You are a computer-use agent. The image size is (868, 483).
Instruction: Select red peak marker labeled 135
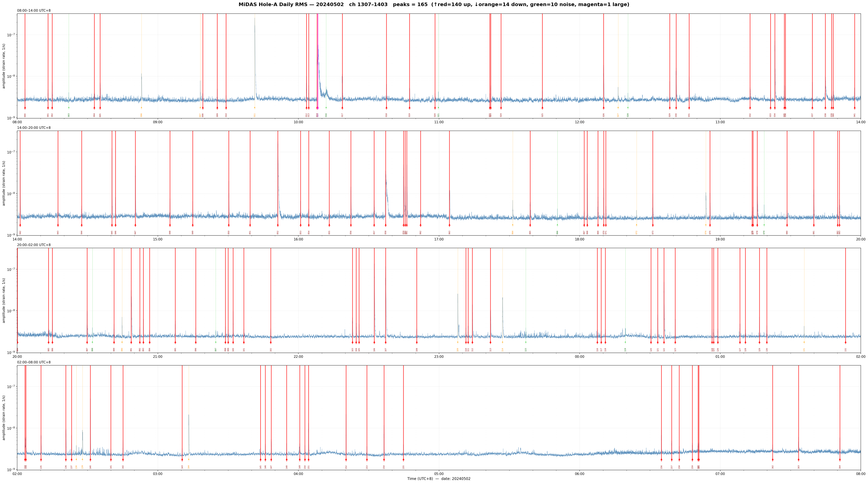coord(41,459)
